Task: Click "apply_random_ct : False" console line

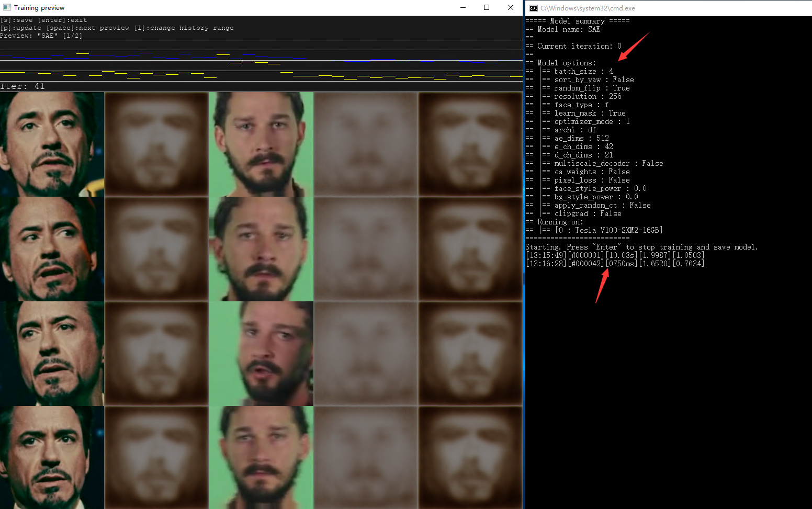Action: click(602, 205)
